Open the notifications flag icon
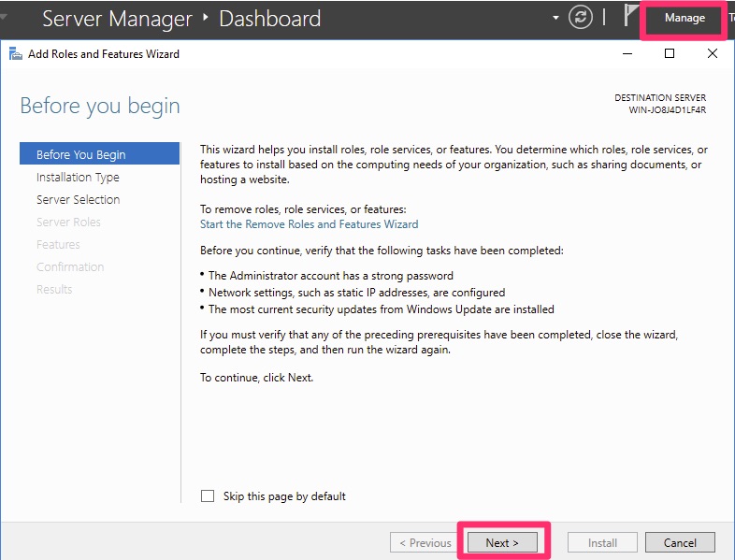735x560 pixels. (x=632, y=16)
